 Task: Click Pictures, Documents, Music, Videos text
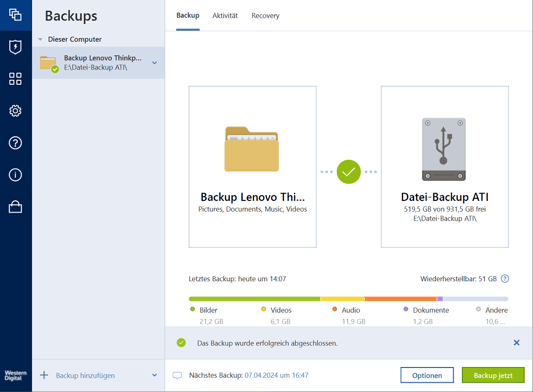pyautogui.click(x=253, y=209)
